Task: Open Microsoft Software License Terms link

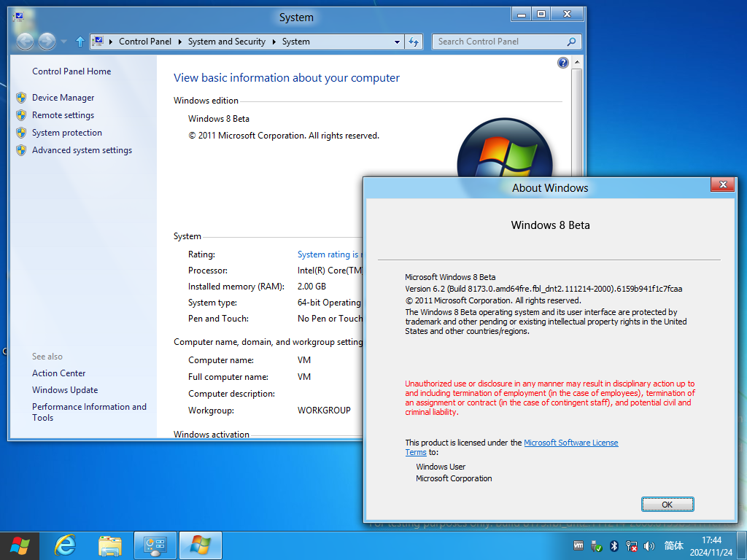Action: click(x=511, y=447)
